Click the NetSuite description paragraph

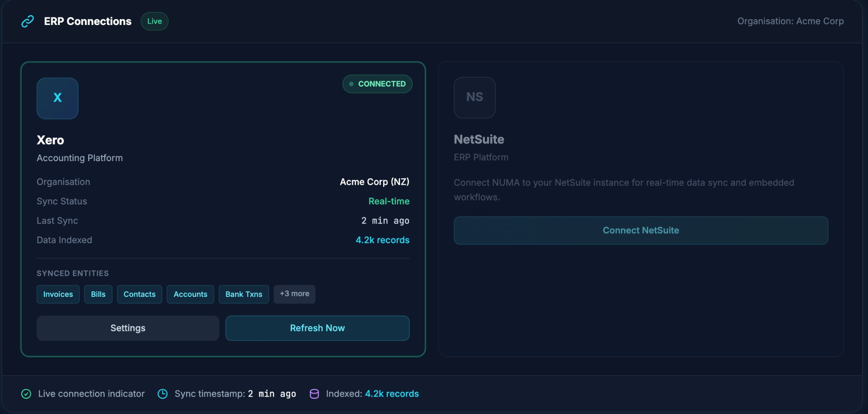[624, 190]
